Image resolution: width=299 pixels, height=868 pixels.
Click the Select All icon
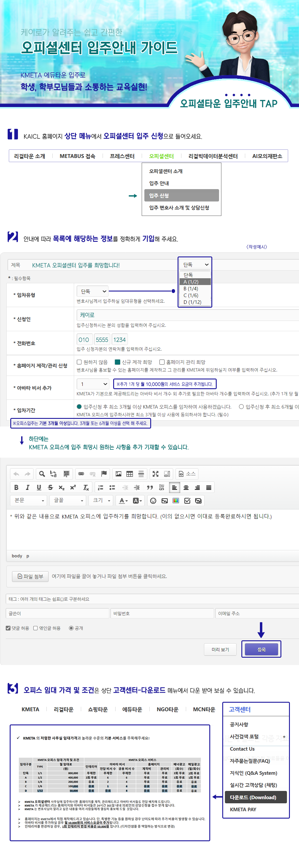(x=66, y=474)
